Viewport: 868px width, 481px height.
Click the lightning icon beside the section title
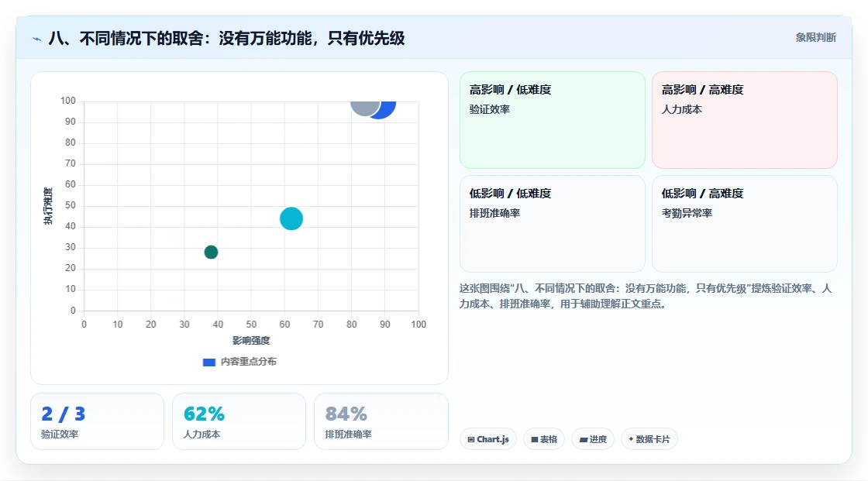(37, 39)
